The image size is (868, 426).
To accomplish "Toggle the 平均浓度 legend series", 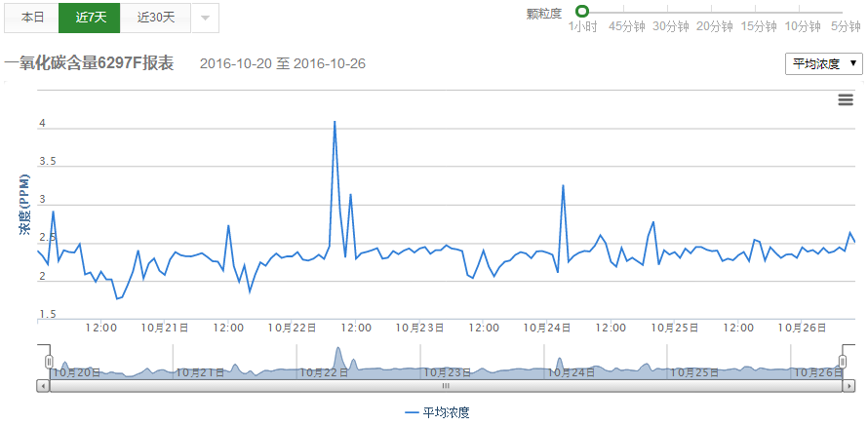I will pyautogui.click(x=437, y=412).
